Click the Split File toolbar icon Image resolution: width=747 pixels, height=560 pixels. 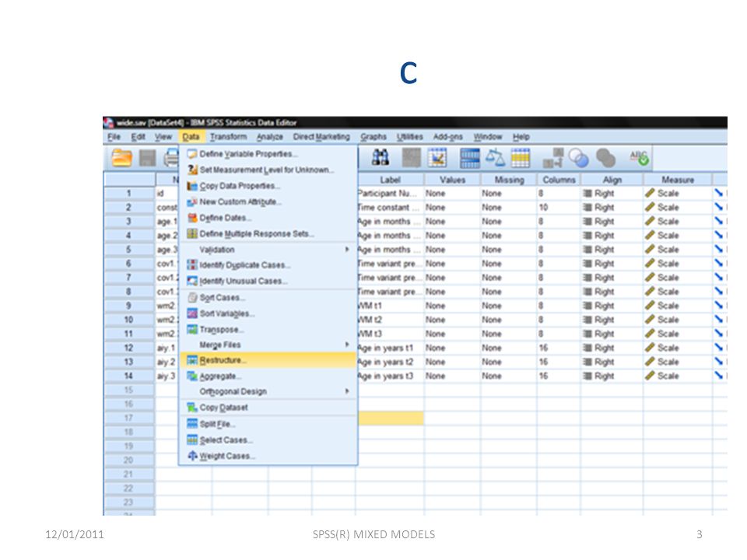click(x=470, y=158)
